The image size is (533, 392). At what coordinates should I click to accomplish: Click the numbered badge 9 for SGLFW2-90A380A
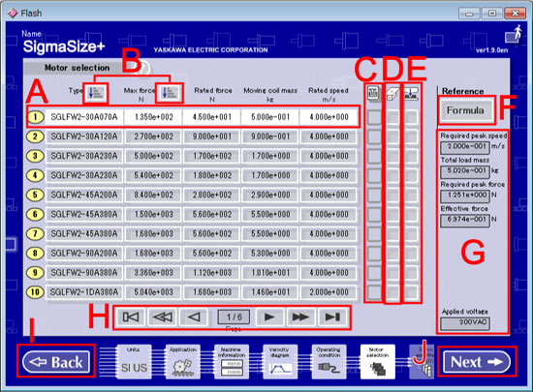[x=35, y=272]
